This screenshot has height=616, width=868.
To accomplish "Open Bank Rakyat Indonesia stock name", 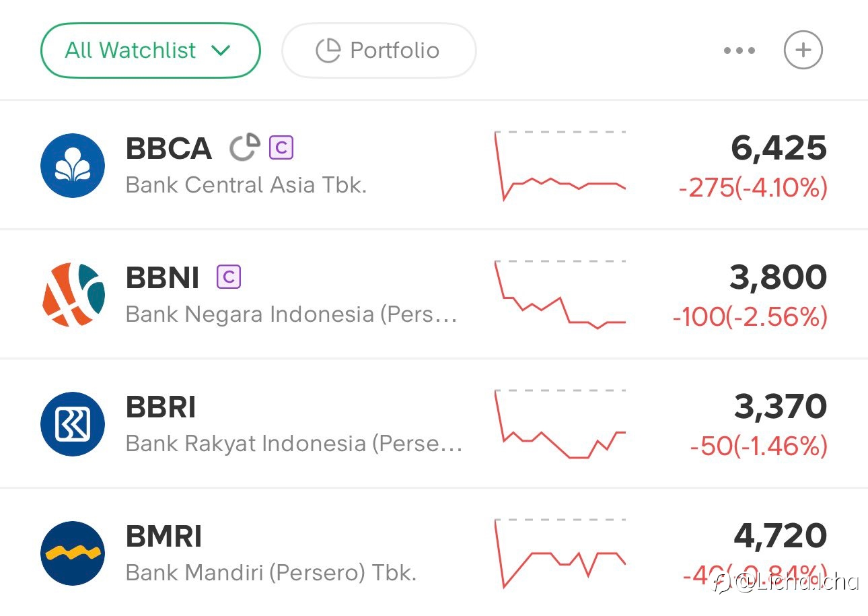I will pyautogui.click(x=293, y=444).
